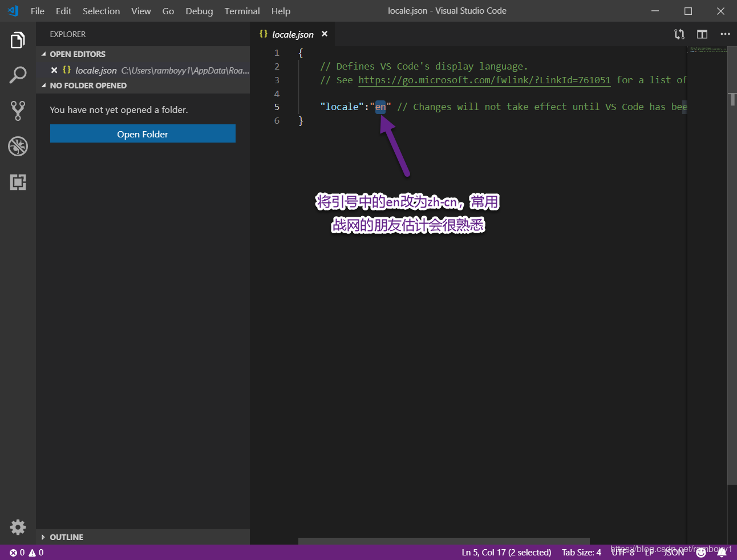This screenshot has height=560, width=737.
Task: Click the VS Code logo in title bar
Action: (x=13, y=11)
